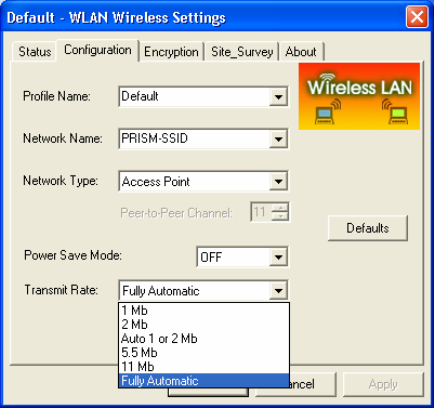Screen dimensions: 434x408
Task: Open the Network Name dropdown arrow
Action: pos(278,139)
